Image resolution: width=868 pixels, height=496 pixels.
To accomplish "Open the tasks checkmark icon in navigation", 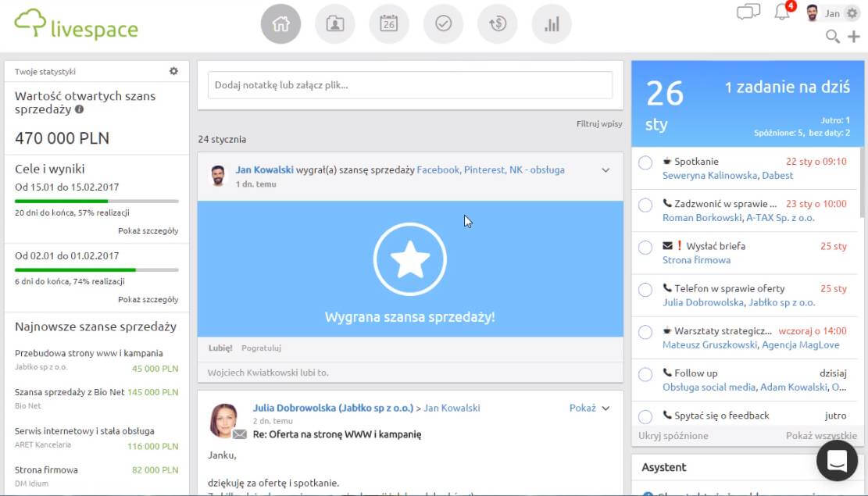I will pyautogui.click(x=443, y=24).
